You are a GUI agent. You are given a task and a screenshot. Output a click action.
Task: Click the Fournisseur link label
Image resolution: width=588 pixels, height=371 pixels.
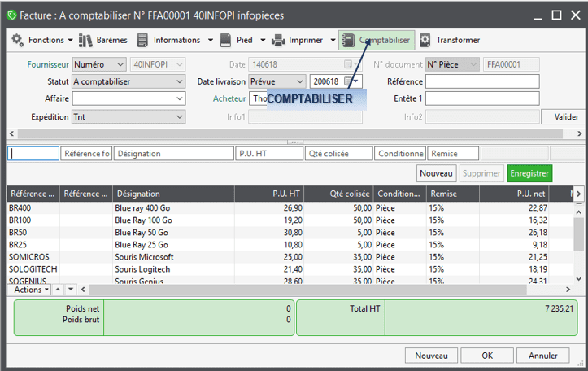click(48, 64)
